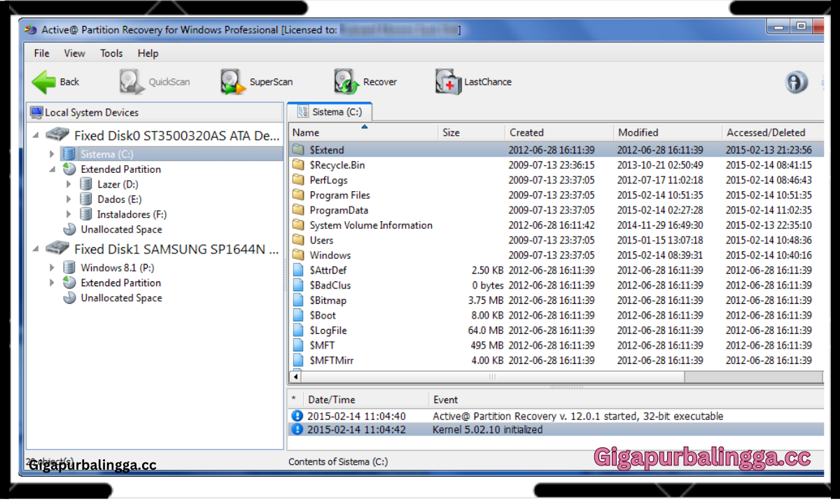Open the Help menu
840x504 pixels.
[148, 53]
